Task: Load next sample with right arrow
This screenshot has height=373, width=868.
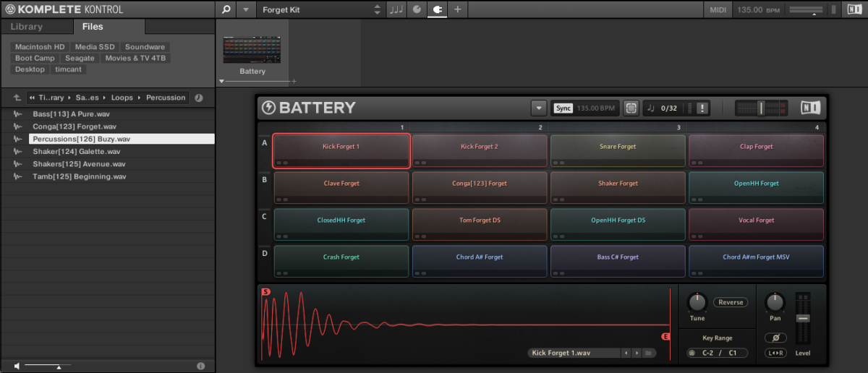Action: pyautogui.click(x=637, y=353)
